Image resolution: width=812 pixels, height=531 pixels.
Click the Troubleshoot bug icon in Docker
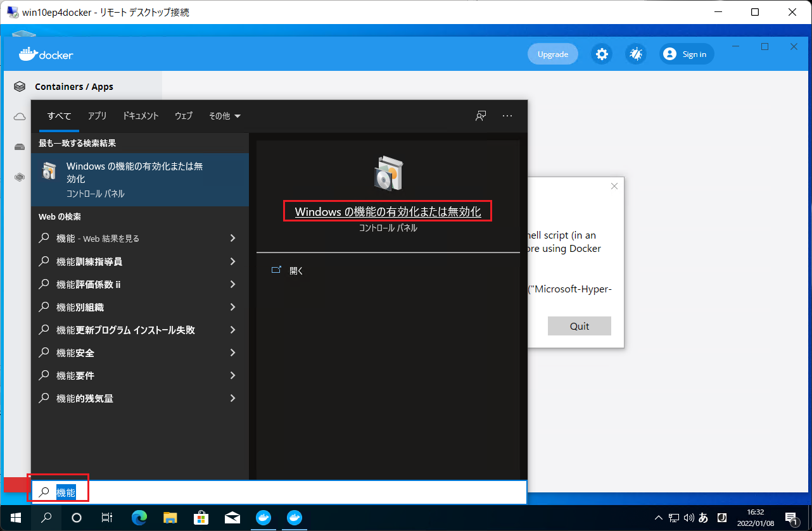[x=636, y=54]
